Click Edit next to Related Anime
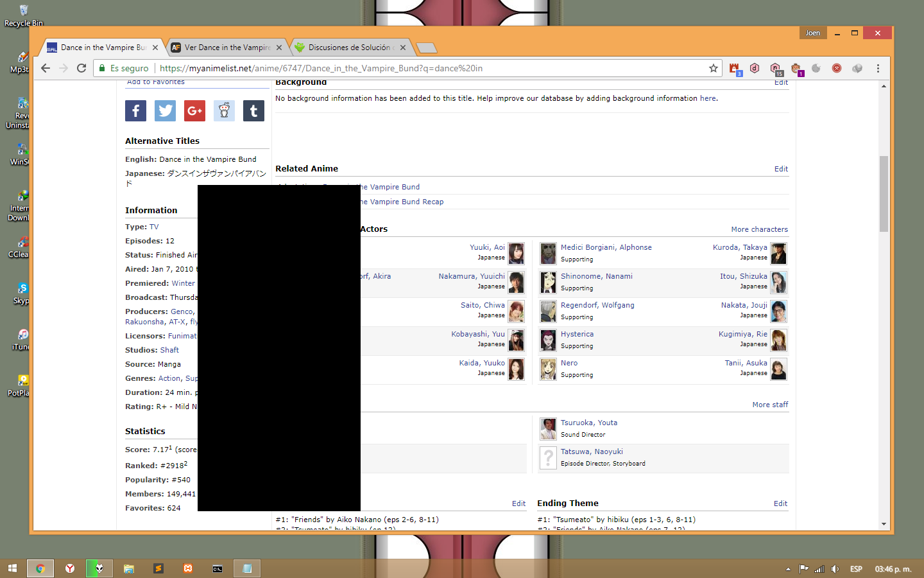This screenshot has width=924, height=578. pos(781,169)
